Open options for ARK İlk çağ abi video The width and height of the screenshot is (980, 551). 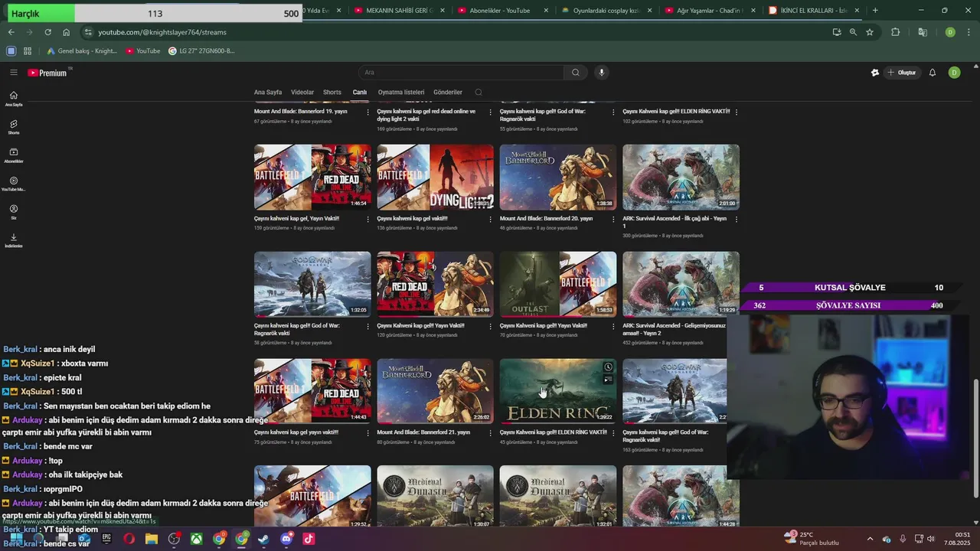(x=737, y=219)
